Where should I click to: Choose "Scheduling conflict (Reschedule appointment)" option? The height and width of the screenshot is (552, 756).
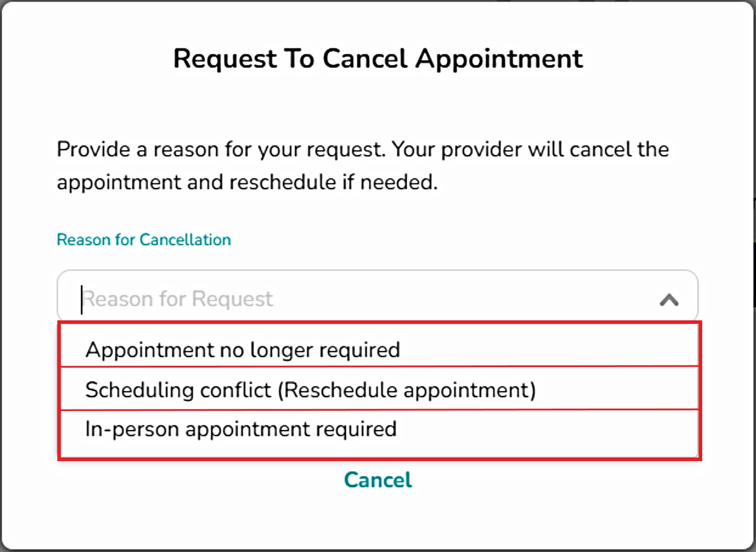click(x=310, y=390)
